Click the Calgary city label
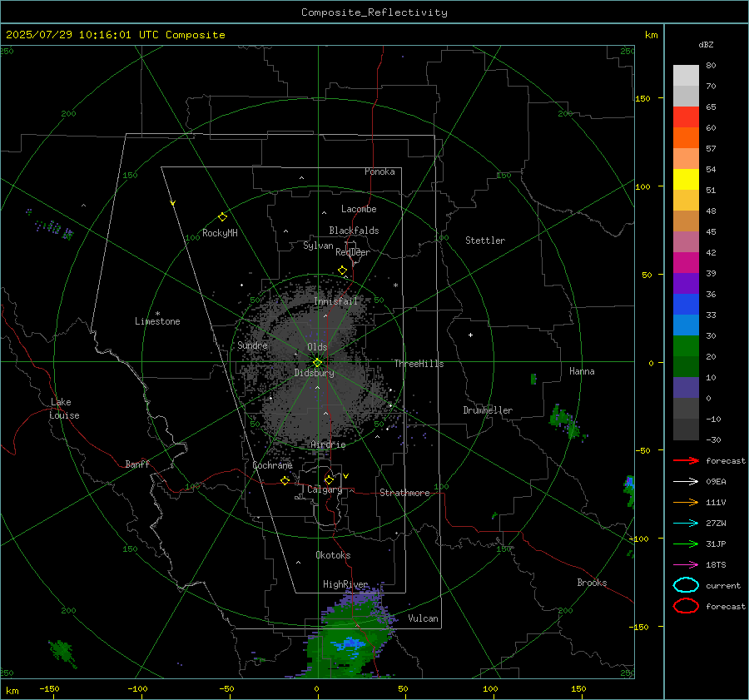Viewport: 749px width, 700px height. point(325,489)
